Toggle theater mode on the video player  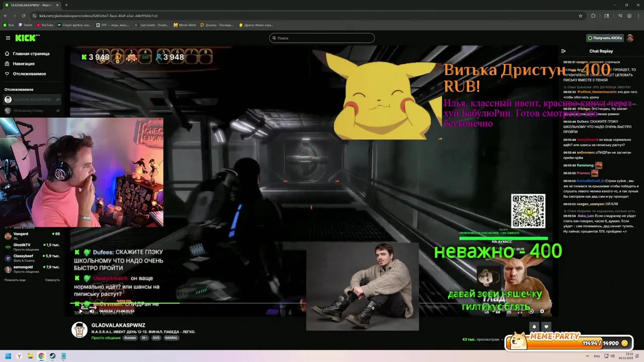(x=509, y=311)
